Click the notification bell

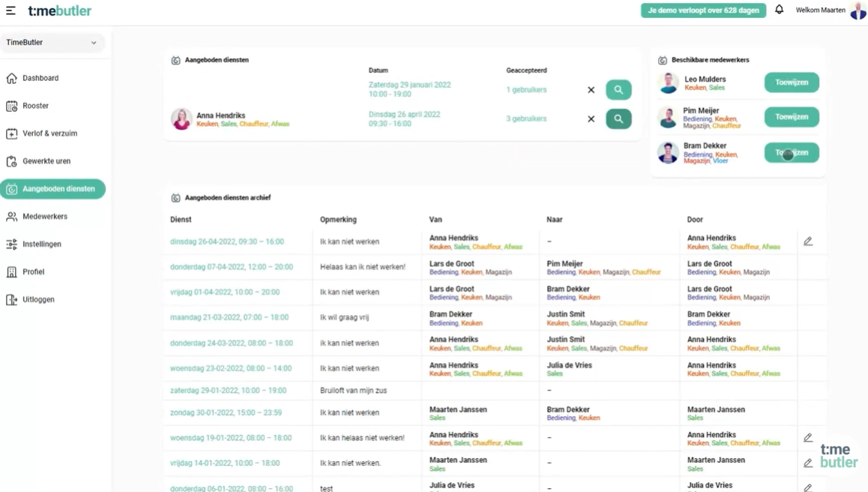pos(780,9)
